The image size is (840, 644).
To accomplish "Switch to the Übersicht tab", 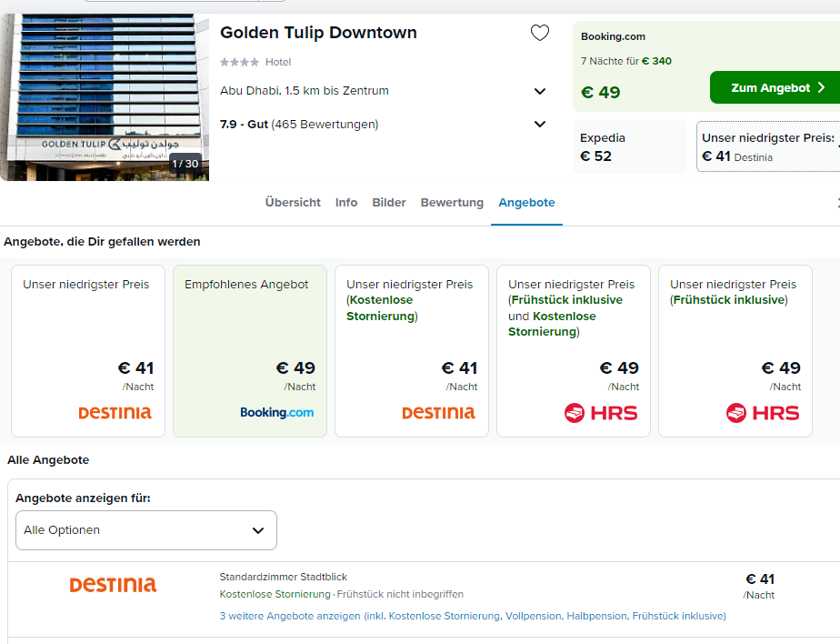I will [x=293, y=203].
